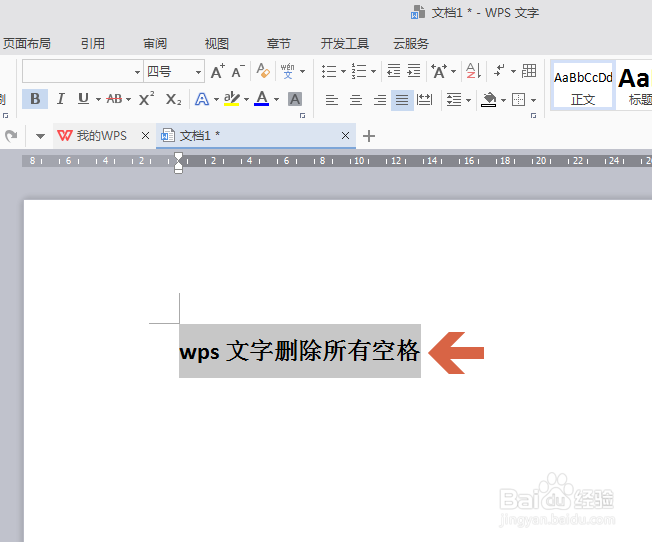Clear formatting with the eraser icon
This screenshot has width=652, height=542.
coord(263,71)
